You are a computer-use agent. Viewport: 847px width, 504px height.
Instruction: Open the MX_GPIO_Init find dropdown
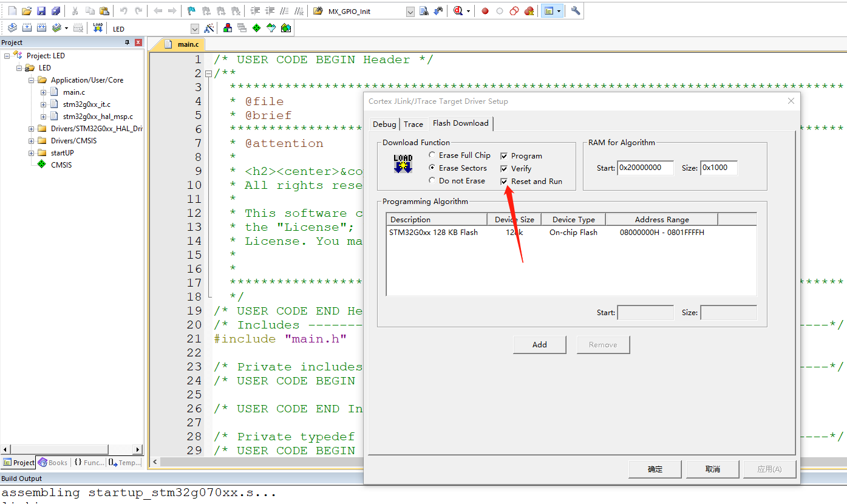(410, 12)
